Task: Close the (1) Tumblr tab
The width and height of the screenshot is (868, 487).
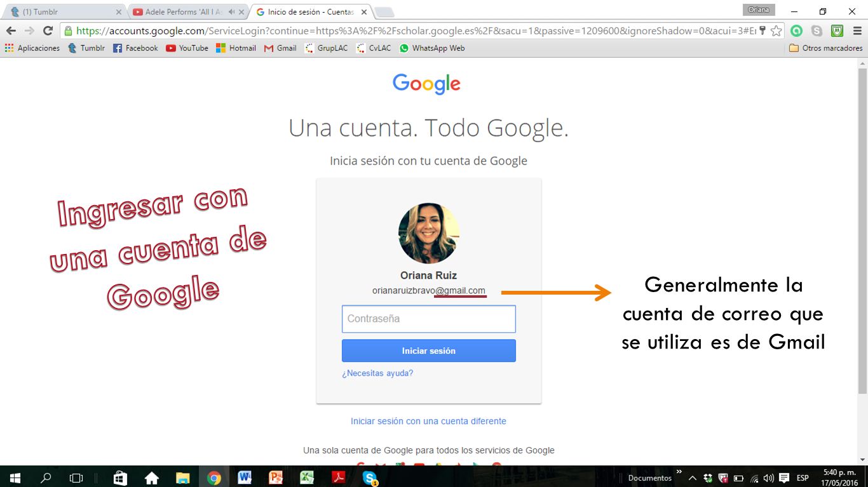Action: click(118, 12)
